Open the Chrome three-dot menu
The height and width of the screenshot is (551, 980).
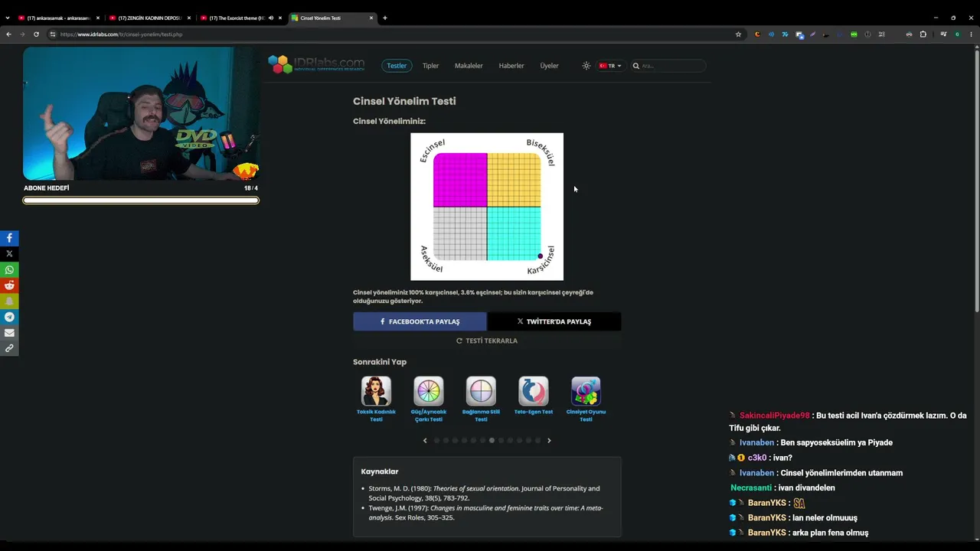click(971, 34)
